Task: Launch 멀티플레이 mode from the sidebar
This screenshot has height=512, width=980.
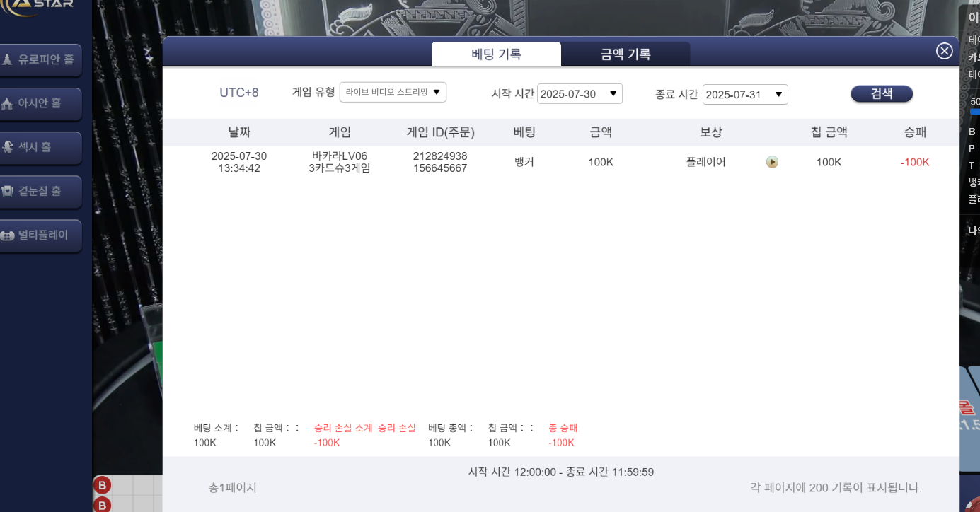Action: (x=40, y=235)
